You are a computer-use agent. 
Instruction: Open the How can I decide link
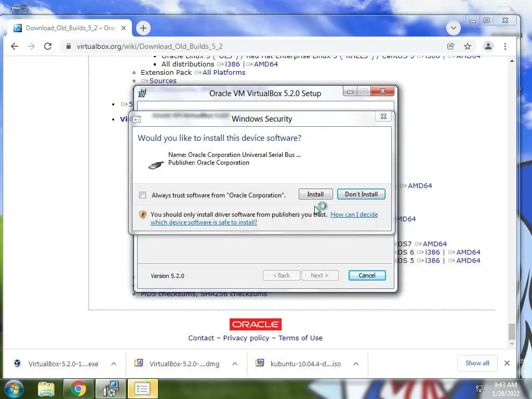coord(354,215)
